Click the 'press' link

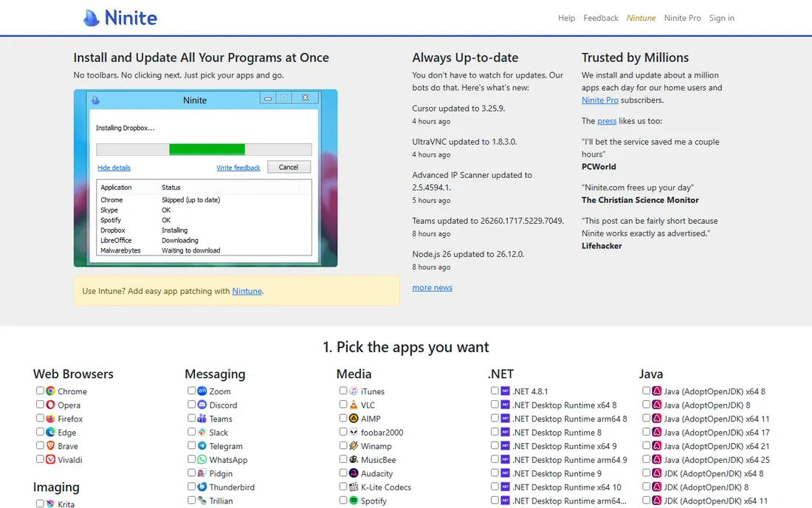607,120
